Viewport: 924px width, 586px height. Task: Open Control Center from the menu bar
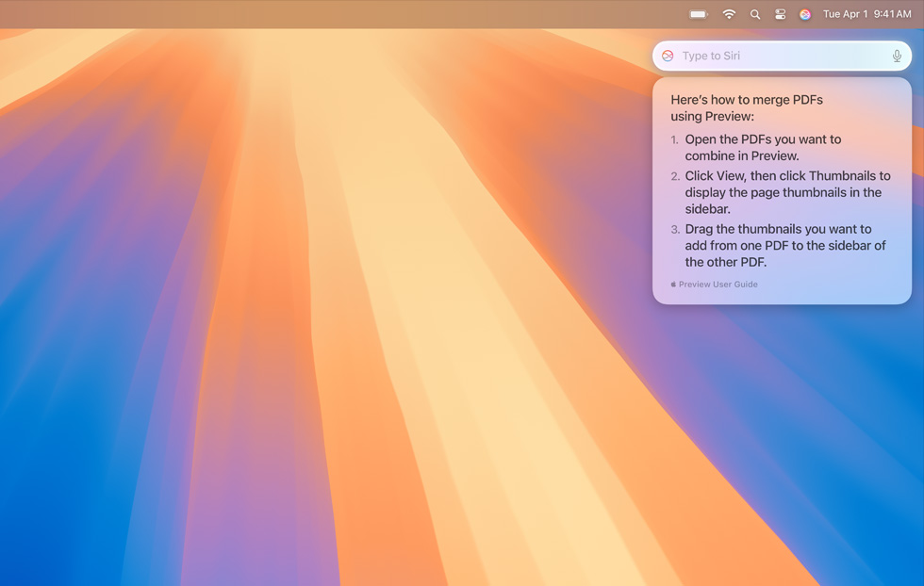point(780,14)
